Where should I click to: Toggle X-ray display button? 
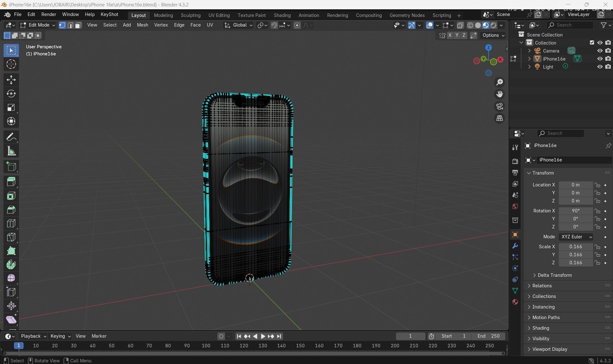click(x=460, y=25)
